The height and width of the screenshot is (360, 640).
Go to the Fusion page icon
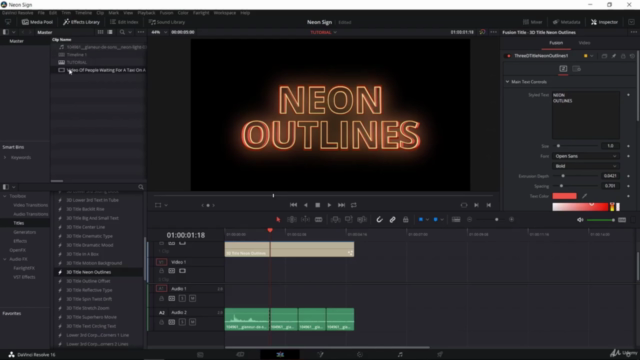pos(320,354)
